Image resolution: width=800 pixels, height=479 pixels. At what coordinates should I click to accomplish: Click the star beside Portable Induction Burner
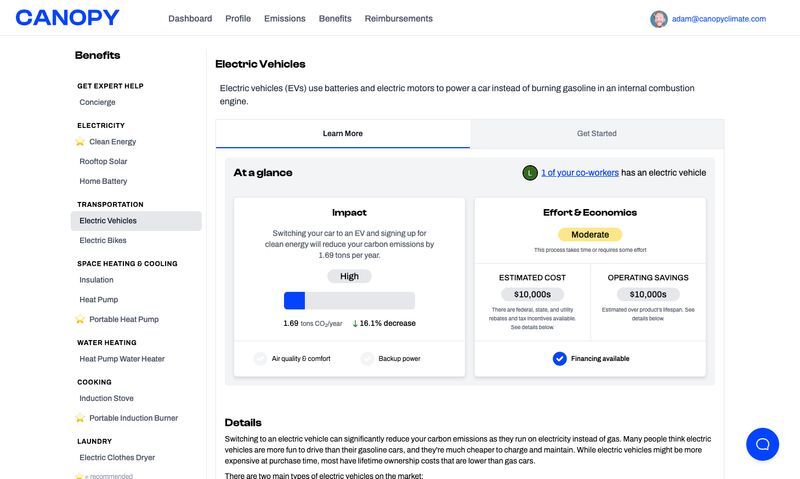click(80, 418)
